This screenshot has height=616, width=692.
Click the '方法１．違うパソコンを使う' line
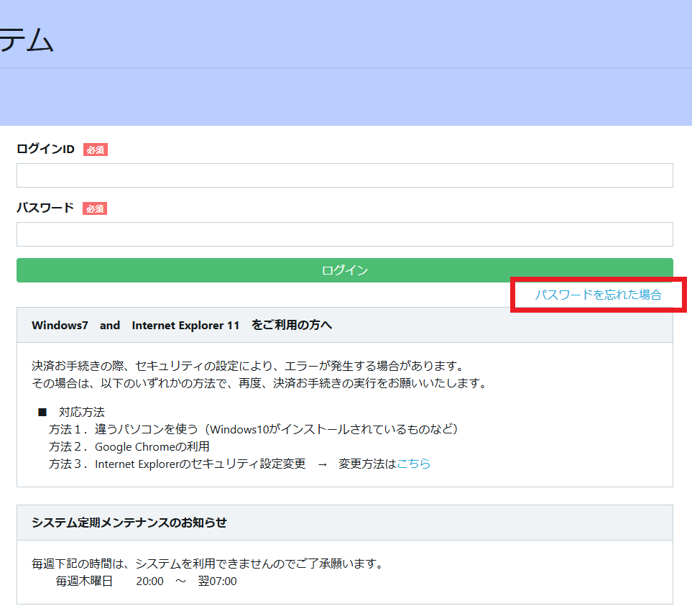click(254, 429)
